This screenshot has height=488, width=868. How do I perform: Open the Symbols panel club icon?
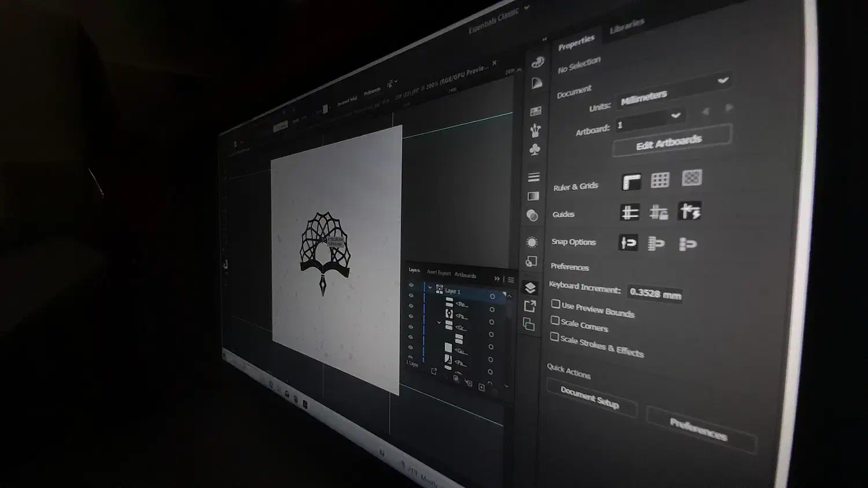535,150
